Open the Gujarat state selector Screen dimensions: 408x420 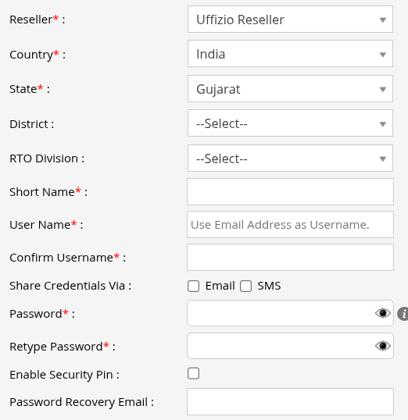point(290,89)
